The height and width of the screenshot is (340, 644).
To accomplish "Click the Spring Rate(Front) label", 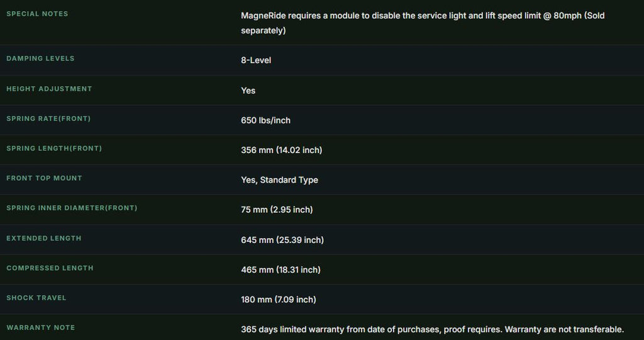I will pyautogui.click(x=48, y=118).
